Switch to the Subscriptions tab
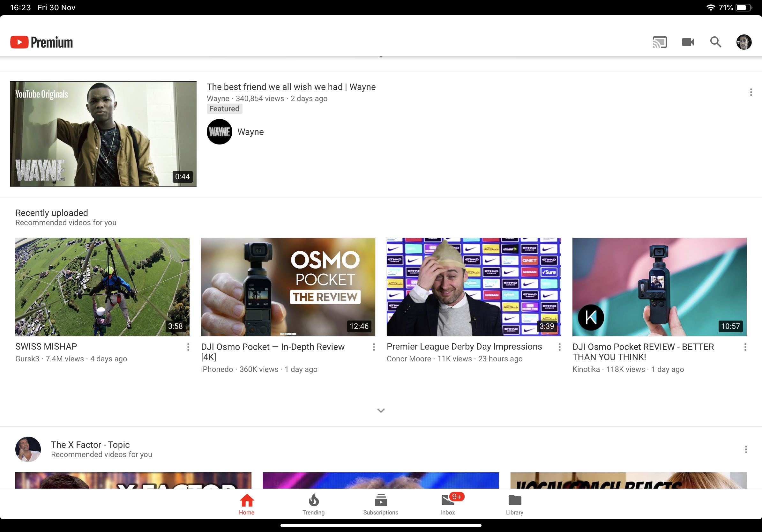This screenshot has width=762, height=532. [381, 504]
